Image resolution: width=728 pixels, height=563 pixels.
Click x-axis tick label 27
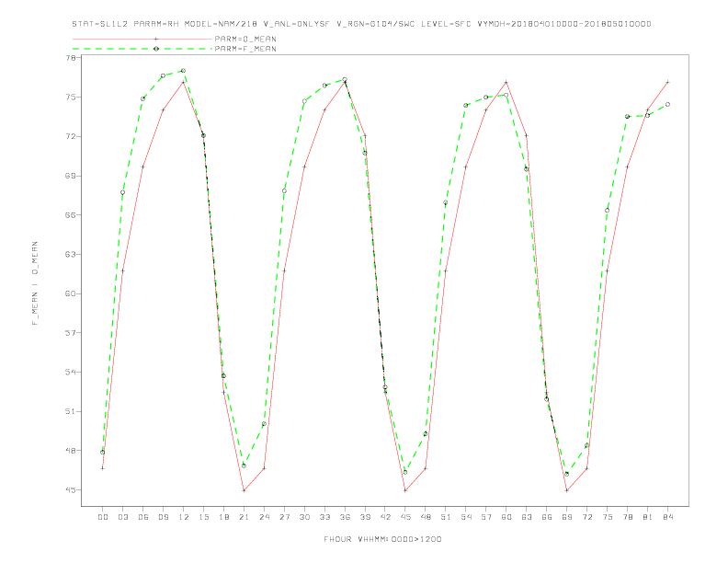pyautogui.click(x=284, y=517)
